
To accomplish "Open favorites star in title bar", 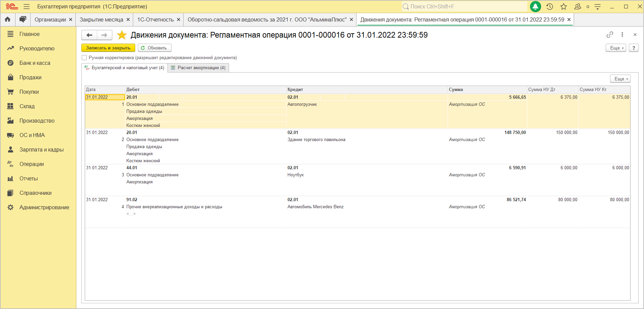I will 564,7.
